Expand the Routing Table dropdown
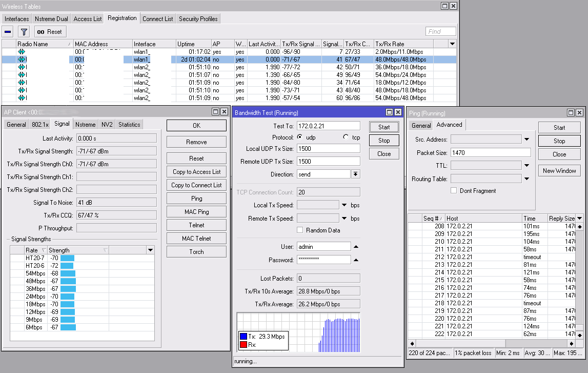Screen dimensions: 588x373 pyautogui.click(x=526, y=179)
